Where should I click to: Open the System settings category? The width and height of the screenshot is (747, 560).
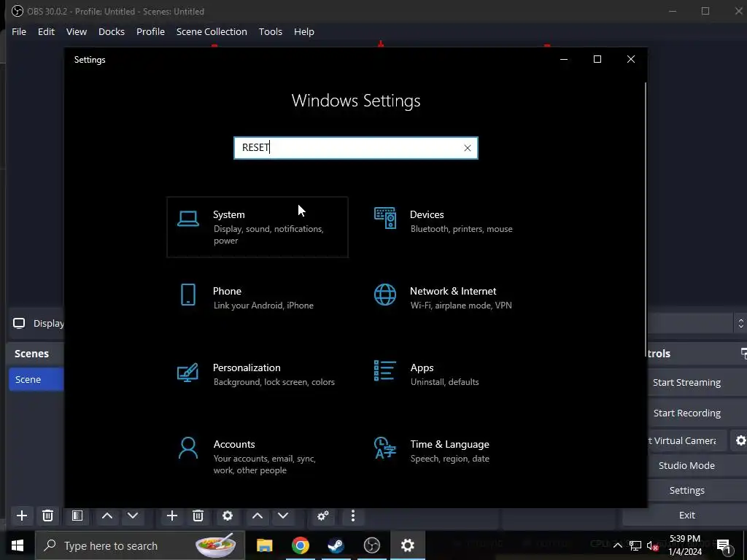pos(258,227)
